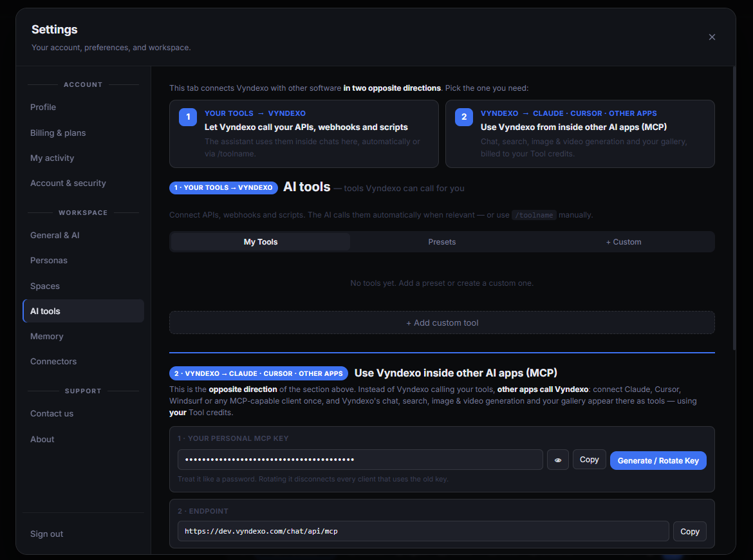Open Memory settings
This screenshot has width=753, height=560.
[83, 336]
